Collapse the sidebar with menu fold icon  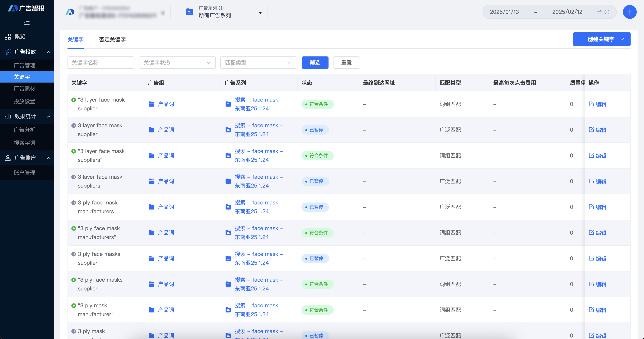click(x=27, y=22)
